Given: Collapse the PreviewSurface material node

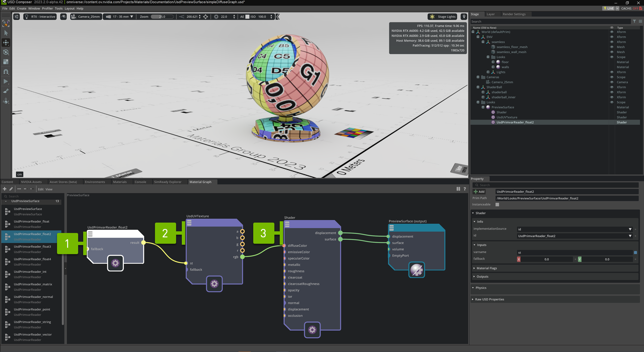Looking at the screenshot, I should tap(483, 107).
